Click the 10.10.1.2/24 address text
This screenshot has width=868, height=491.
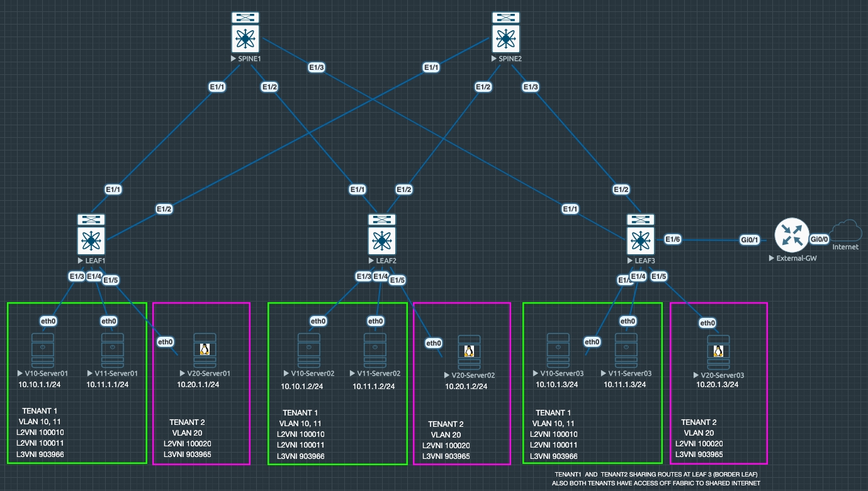click(302, 387)
